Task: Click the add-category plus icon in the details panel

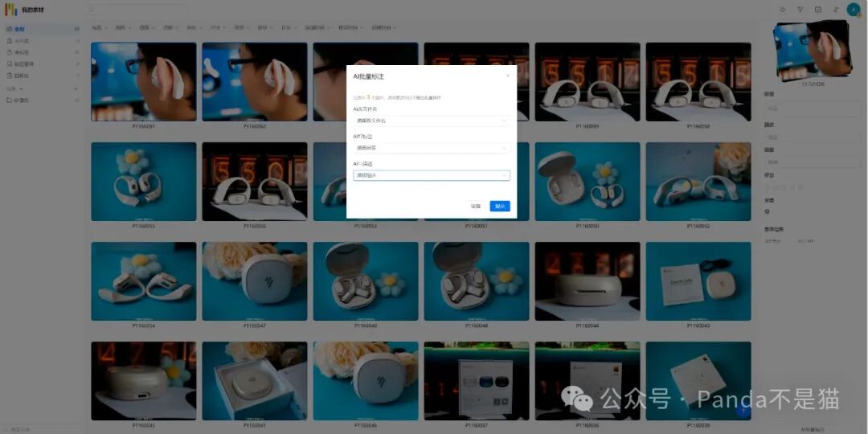Action: click(x=768, y=211)
